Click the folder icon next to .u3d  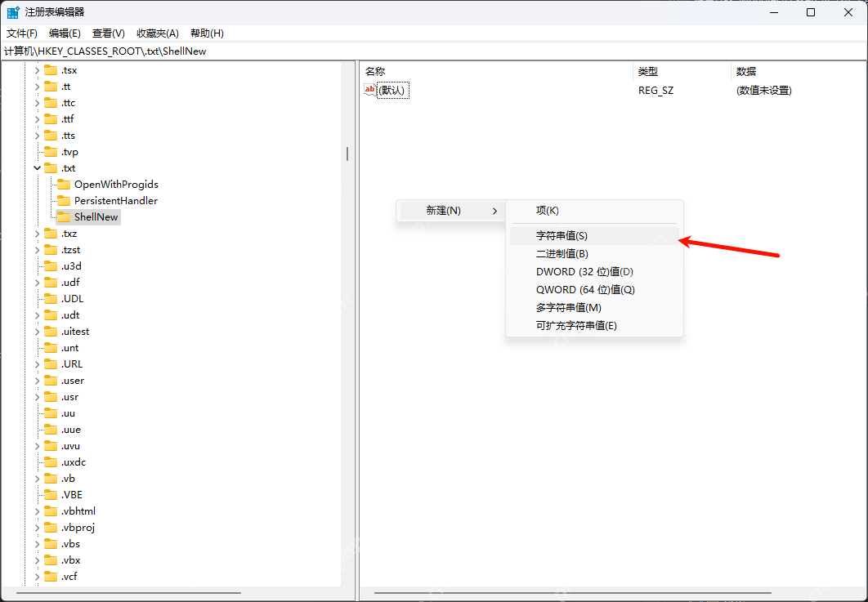tap(51, 266)
